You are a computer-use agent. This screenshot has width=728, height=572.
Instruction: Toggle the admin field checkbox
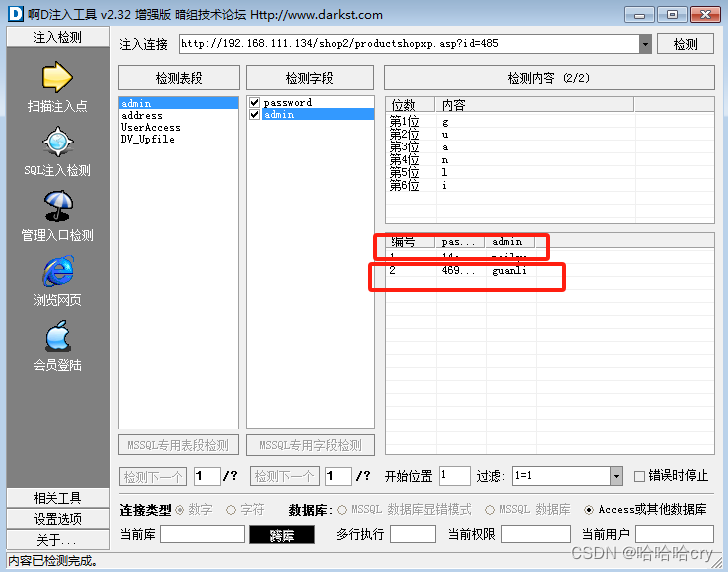pos(254,114)
